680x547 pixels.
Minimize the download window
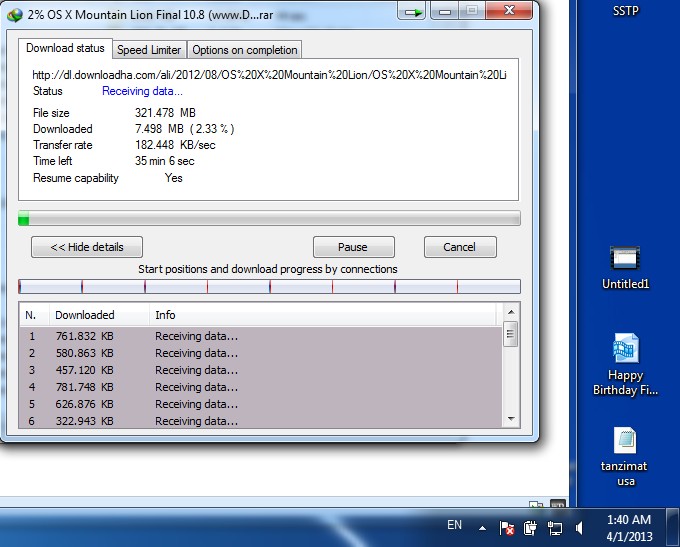(445, 12)
